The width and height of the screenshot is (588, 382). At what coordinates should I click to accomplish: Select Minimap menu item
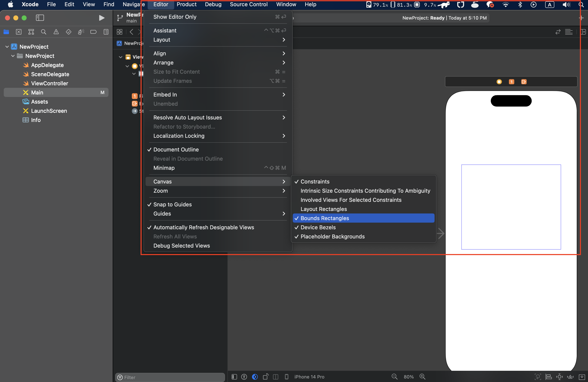pyautogui.click(x=218, y=168)
